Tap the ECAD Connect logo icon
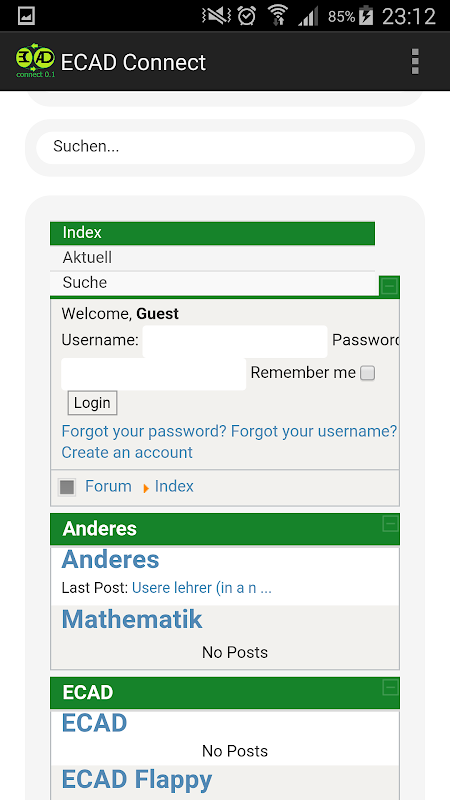This screenshot has height=800, width=450. (x=35, y=61)
